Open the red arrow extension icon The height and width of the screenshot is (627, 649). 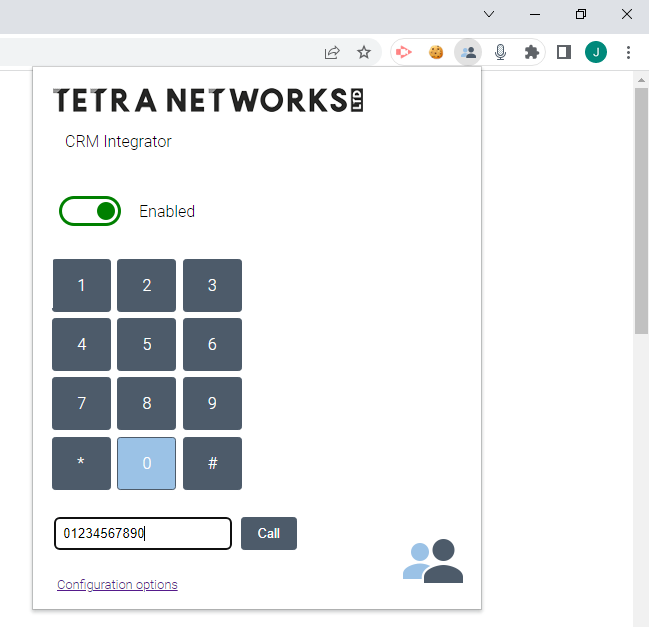click(404, 53)
